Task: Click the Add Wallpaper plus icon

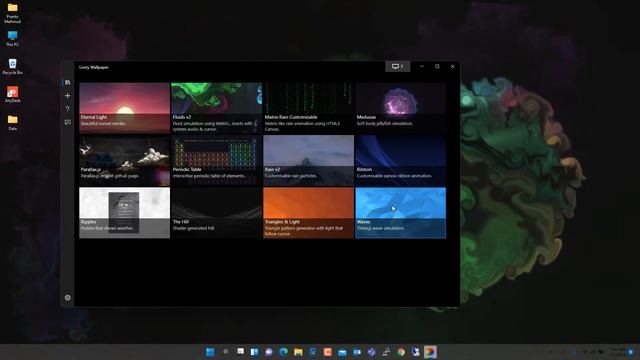Action: [68, 96]
